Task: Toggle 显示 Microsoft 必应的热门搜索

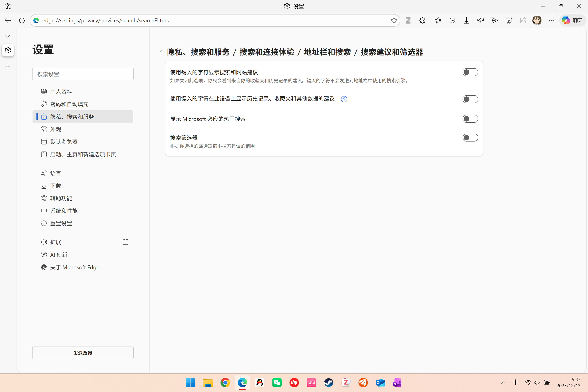Action: point(470,119)
